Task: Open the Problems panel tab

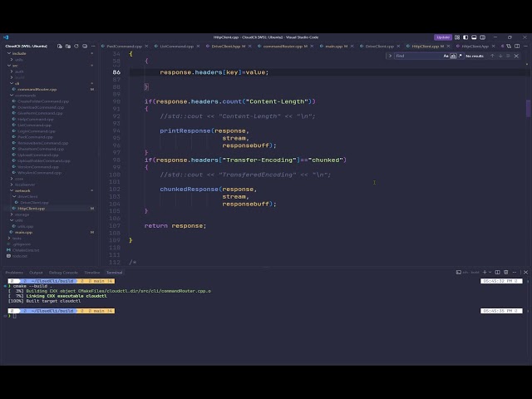Action: (14, 273)
